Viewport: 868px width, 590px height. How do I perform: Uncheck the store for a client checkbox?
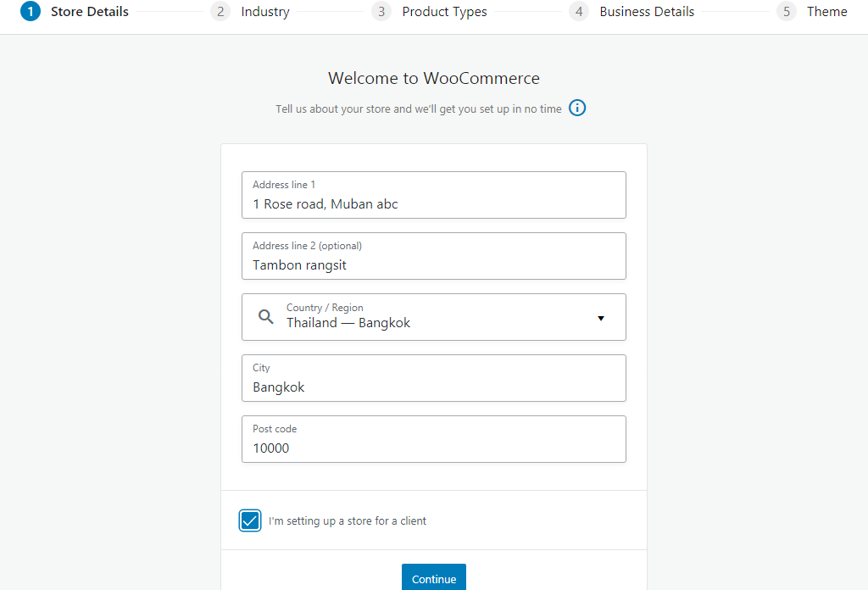pyautogui.click(x=250, y=520)
